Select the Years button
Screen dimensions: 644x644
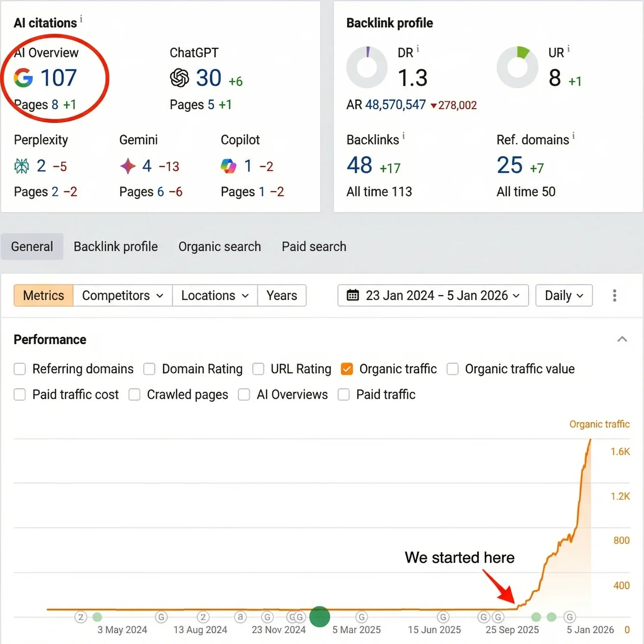pos(282,296)
